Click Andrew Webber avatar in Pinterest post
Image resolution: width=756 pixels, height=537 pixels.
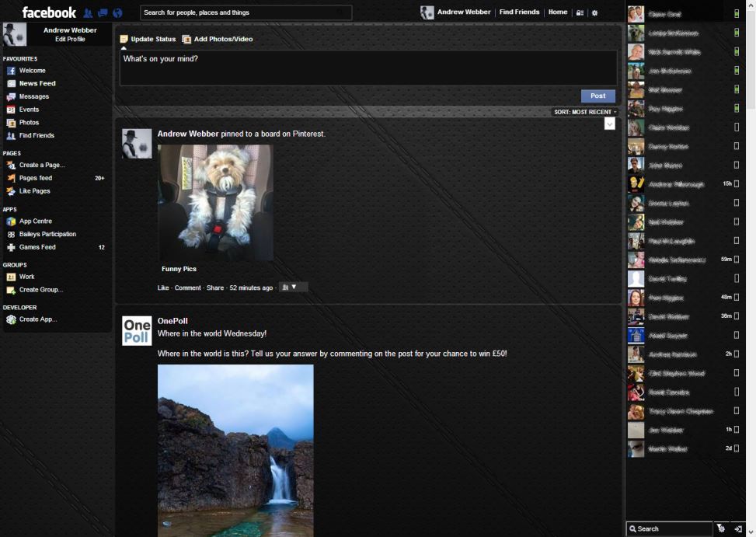[x=137, y=144]
